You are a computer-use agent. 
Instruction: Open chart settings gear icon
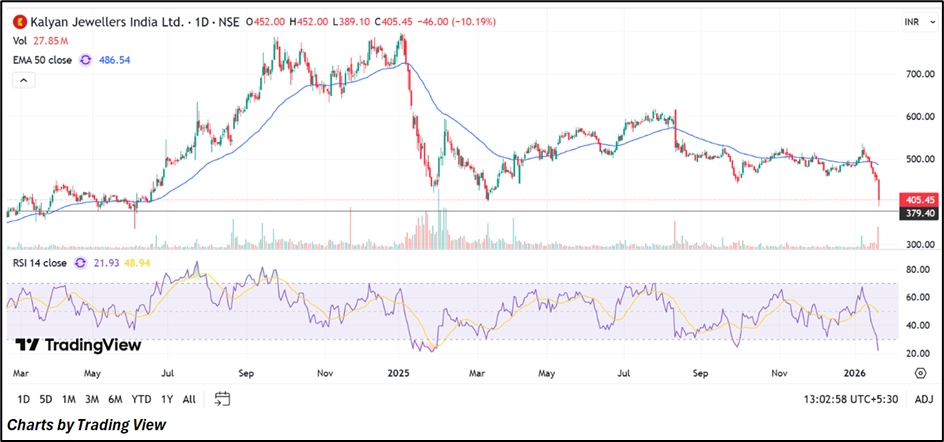[919, 372]
